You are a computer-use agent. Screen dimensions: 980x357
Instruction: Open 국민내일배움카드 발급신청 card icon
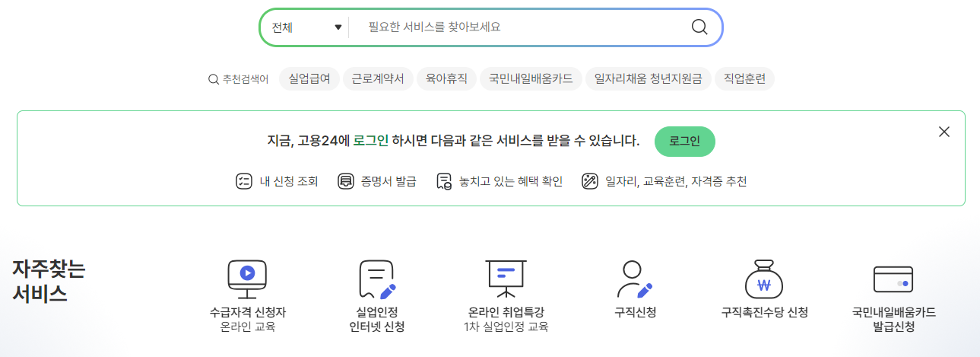893,279
